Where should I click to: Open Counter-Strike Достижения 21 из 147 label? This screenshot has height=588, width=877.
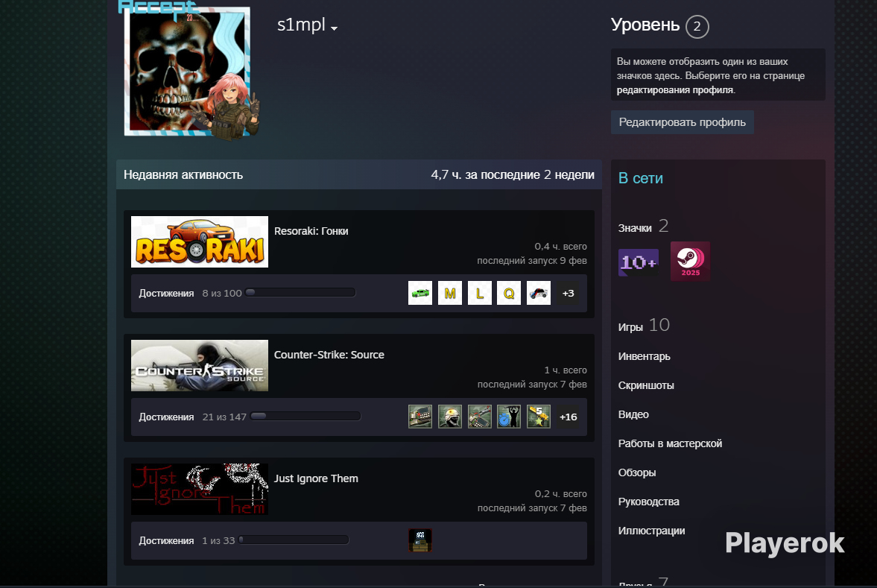(x=192, y=417)
